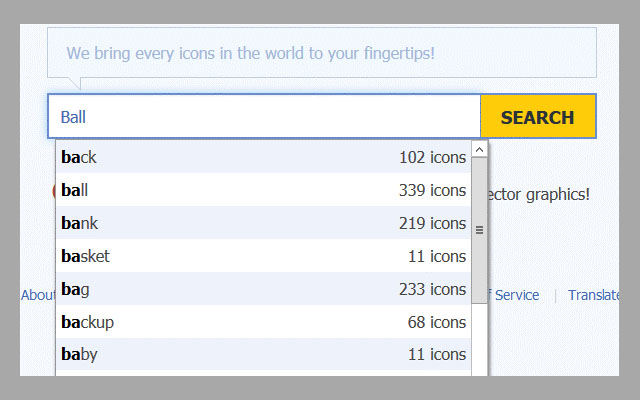Click the suggestion list scroll-up arrow
The height and width of the screenshot is (400, 640).
(x=479, y=150)
